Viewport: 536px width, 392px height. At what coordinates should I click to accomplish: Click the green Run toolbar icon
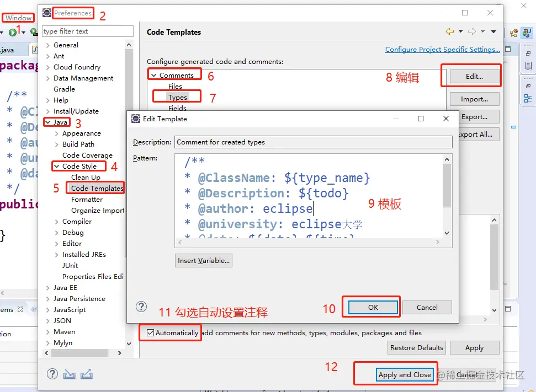pyautogui.click(x=13, y=32)
